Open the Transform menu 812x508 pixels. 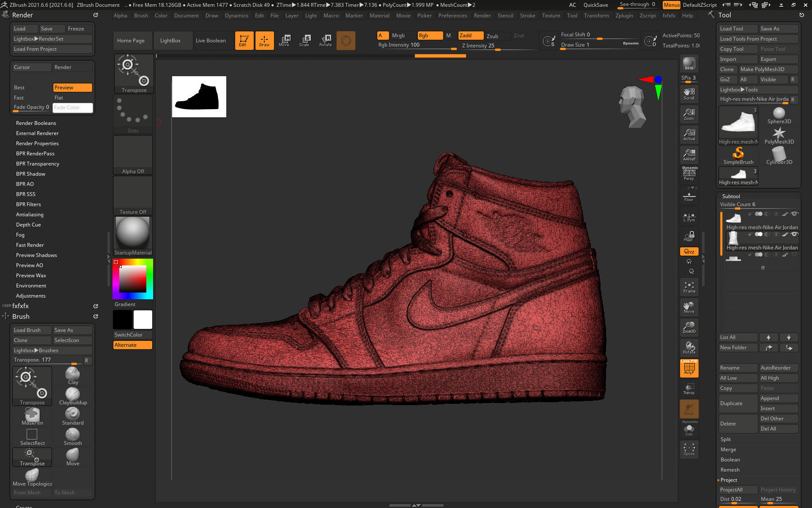pyautogui.click(x=596, y=16)
